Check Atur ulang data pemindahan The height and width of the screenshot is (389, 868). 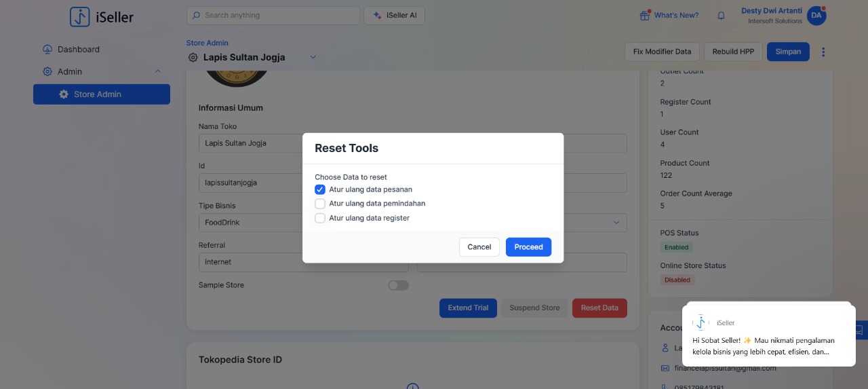[320, 204]
